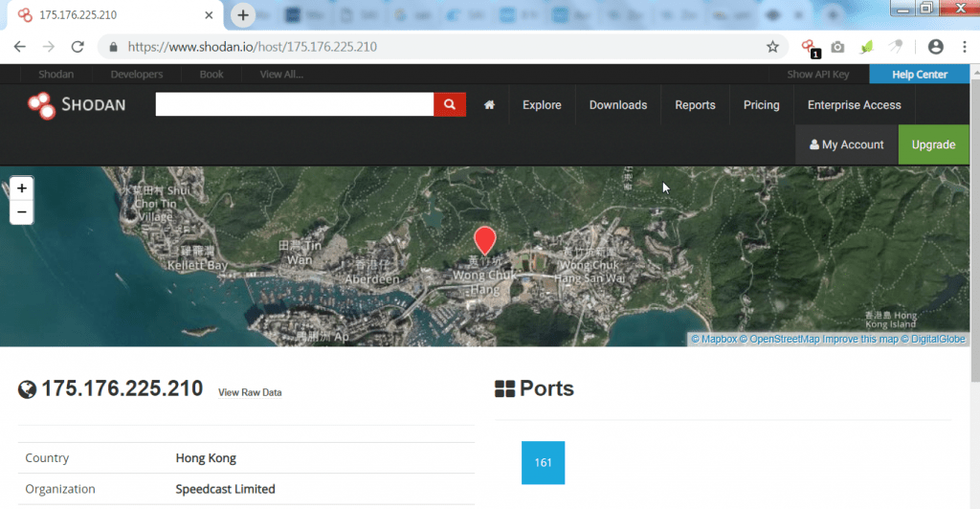Select the 175.176.225.210 browser tab
Screen dimensions: 980x509
pyautogui.click(x=115, y=15)
